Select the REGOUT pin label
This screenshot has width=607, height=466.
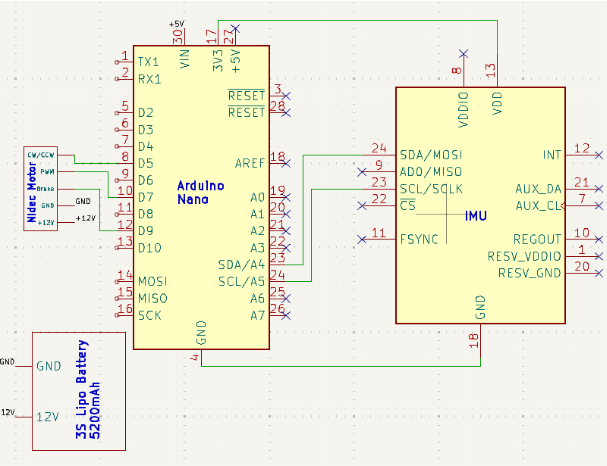click(537, 239)
